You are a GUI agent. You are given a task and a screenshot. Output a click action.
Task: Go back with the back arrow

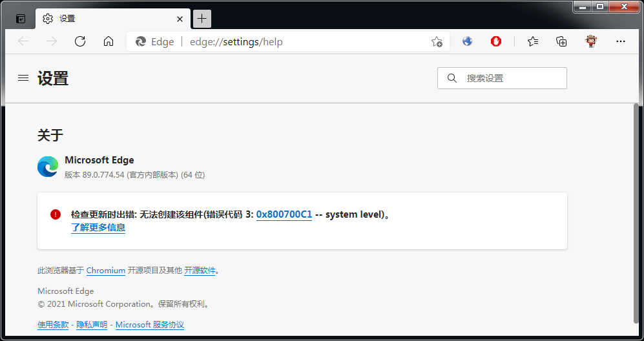(x=23, y=41)
